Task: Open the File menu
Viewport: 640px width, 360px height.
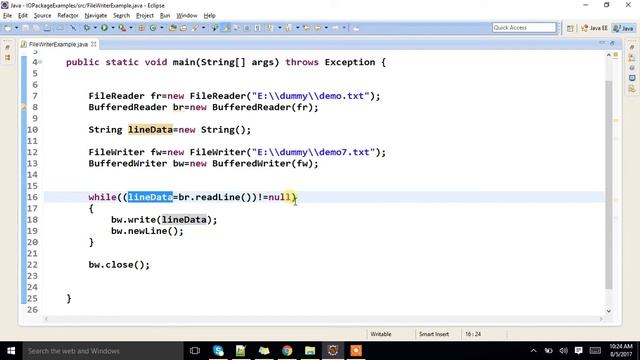Action: click(x=7, y=16)
